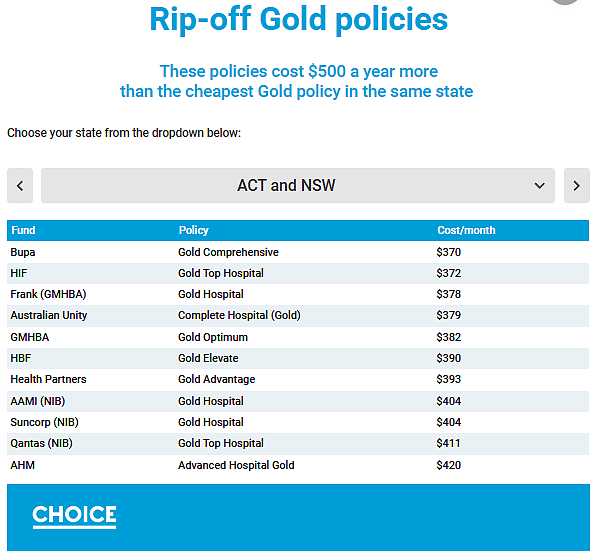Select the Health Partners row
Viewport: 600px width, 551px height.
click(298, 379)
